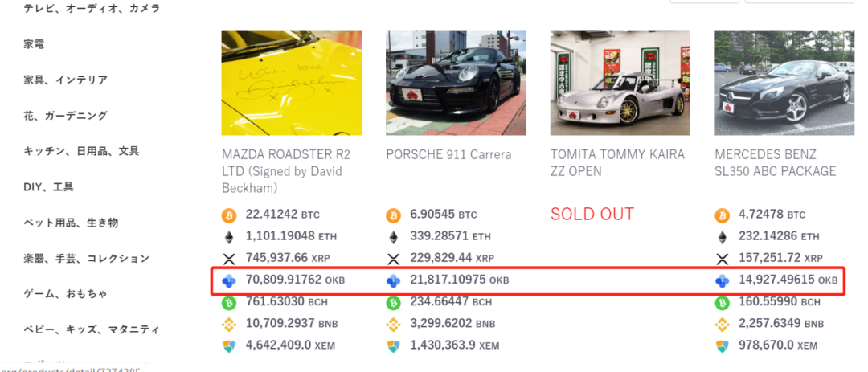Open the silver TOMITA TOMMY KAIRA photo
The height and width of the screenshot is (372, 868).
coord(620,83)
